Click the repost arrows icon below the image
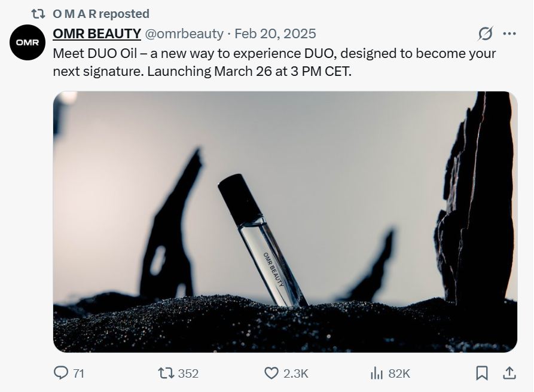The image size is (534, 392). pos(165,373)
